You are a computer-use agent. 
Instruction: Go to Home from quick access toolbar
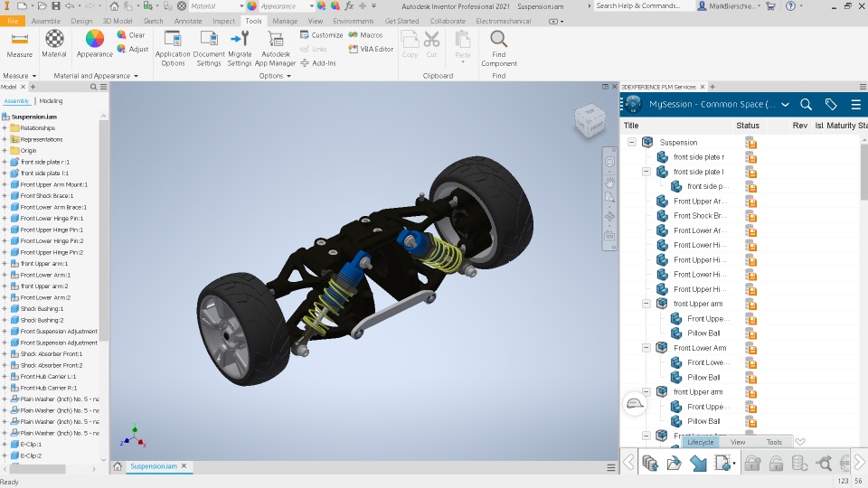point(114,6)
